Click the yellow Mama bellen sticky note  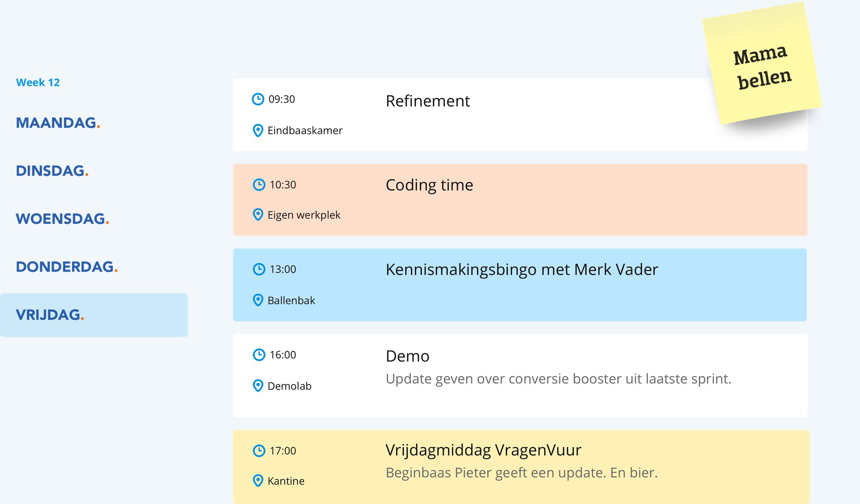[x=762, y=65]
